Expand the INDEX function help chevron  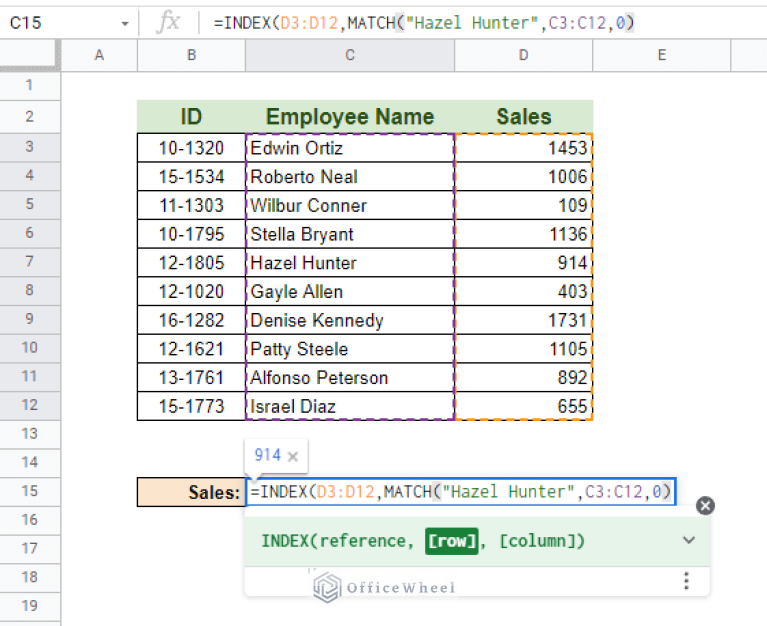pos(689,540)
